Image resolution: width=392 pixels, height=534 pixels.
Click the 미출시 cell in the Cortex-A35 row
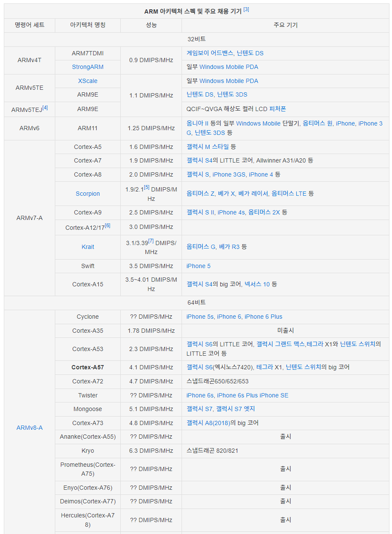[x=285, y=331]
